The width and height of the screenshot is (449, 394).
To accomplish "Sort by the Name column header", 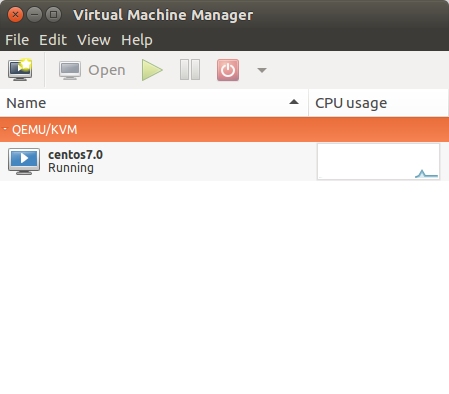I will click(154, 103).
